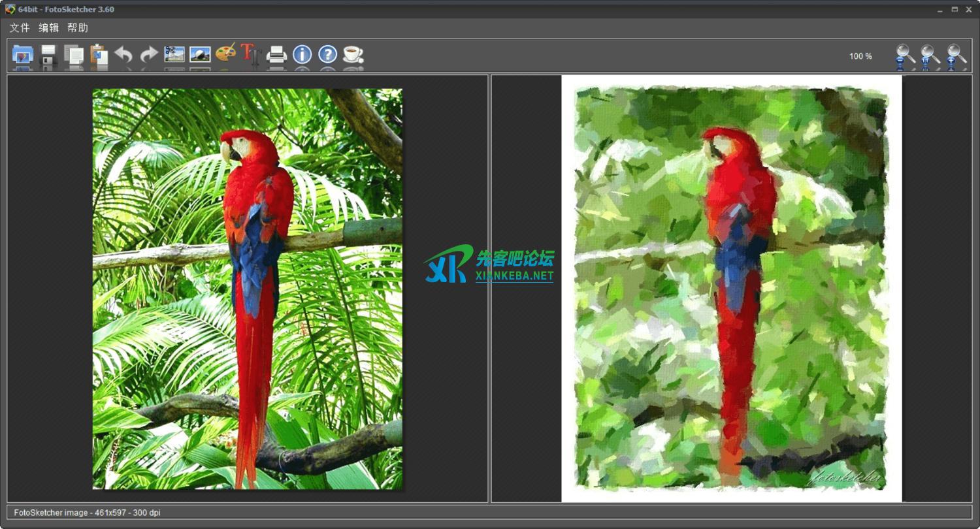Viewport: 980px width, 529px height.
Task: Redo the action with the right arrow
Action: point(149,55)
